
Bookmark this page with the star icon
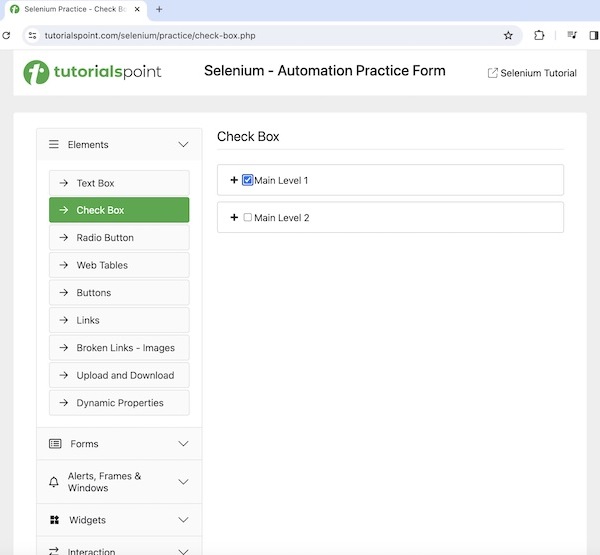(508, 35)
